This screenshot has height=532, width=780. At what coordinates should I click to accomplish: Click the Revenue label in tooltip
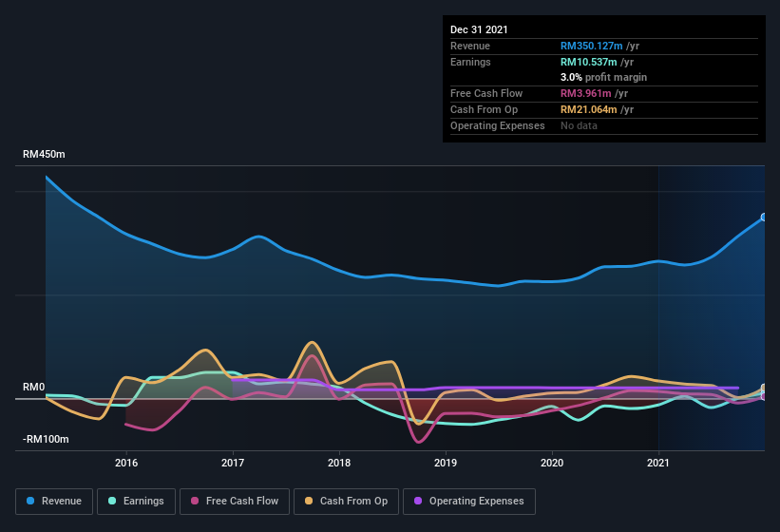point(470,46)
